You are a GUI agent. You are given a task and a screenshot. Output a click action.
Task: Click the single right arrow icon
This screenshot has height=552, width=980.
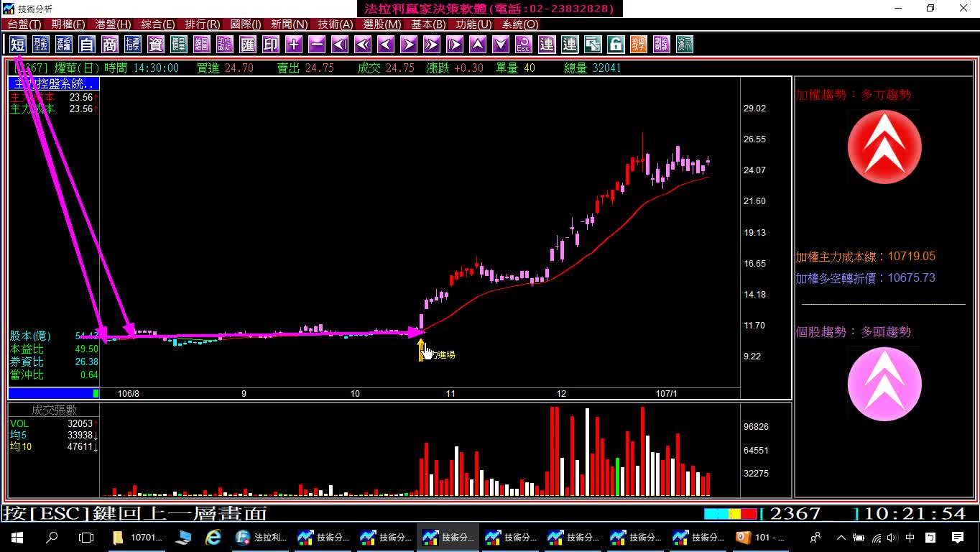[x=409, y=45]
